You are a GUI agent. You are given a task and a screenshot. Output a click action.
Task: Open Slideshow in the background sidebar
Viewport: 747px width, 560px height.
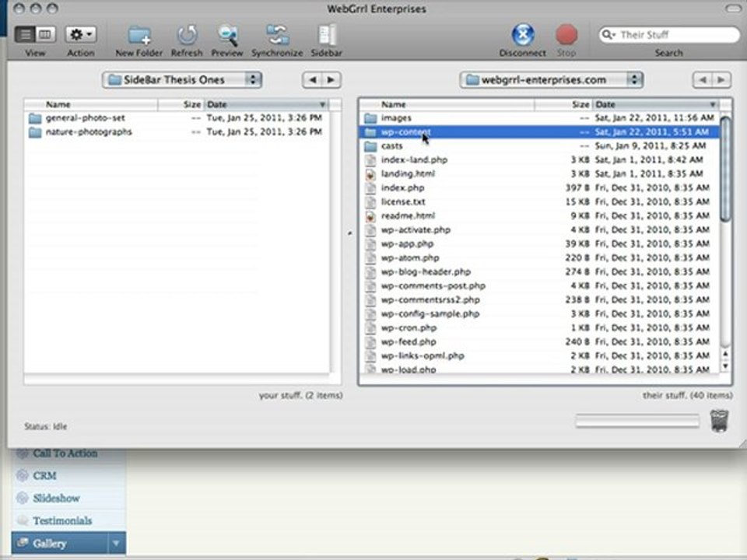tap(56, 499)
